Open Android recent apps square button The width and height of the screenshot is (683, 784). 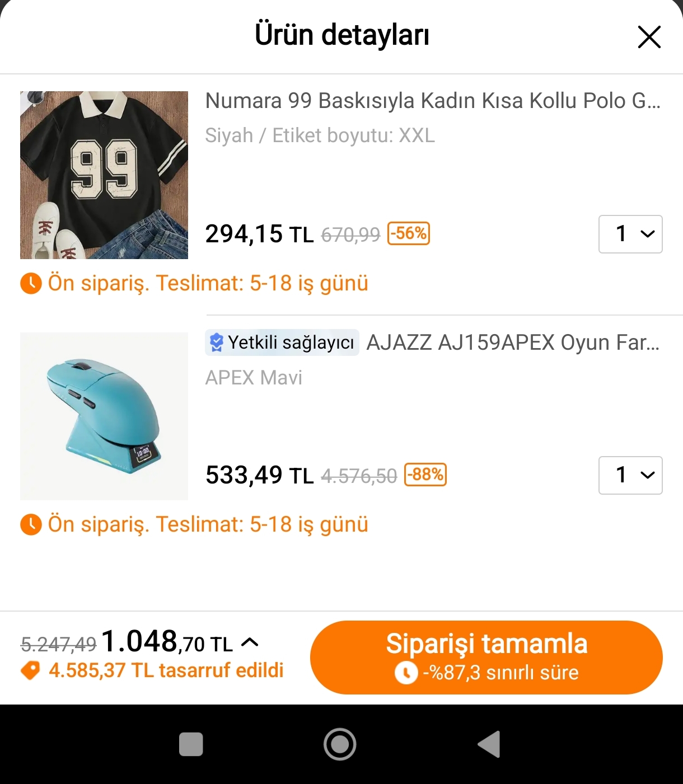[x=191, y=744]
